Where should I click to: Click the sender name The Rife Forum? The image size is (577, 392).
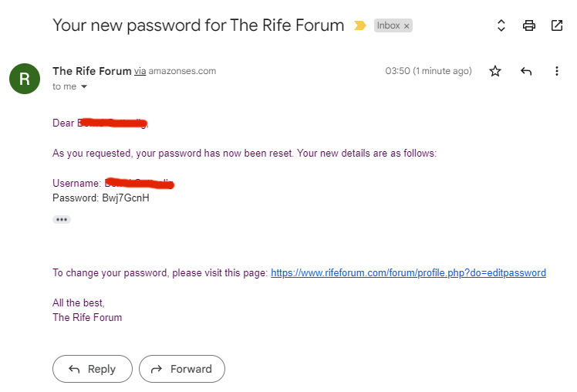pos(92,71)
